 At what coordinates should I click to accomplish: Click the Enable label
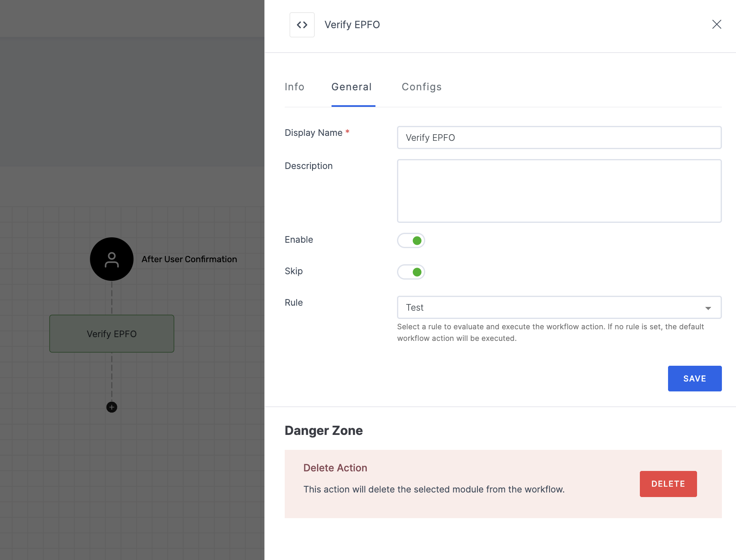[299, 240]
